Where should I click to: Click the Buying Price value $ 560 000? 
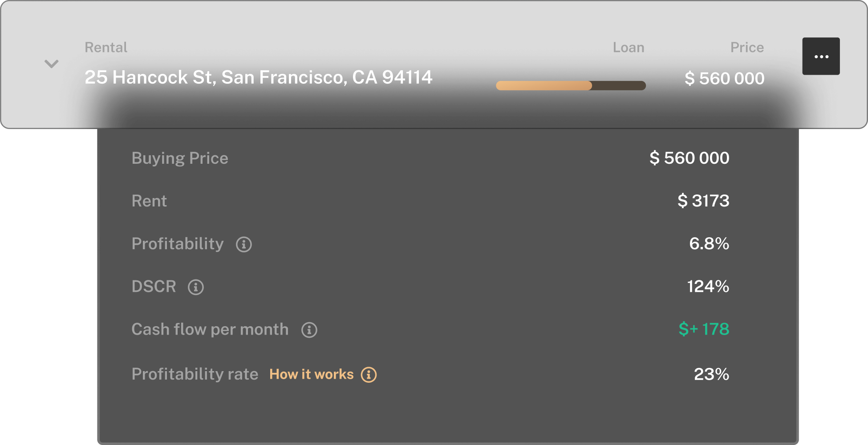tap(689, 158)
